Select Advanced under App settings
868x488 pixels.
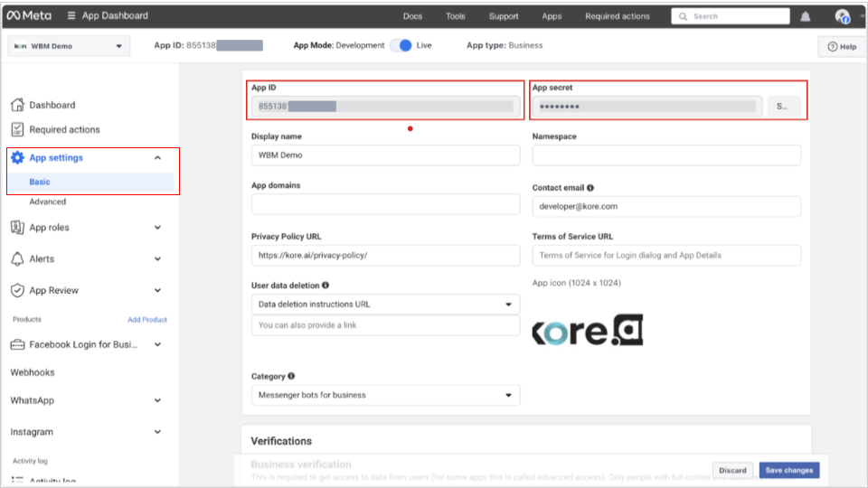[48, 202]
